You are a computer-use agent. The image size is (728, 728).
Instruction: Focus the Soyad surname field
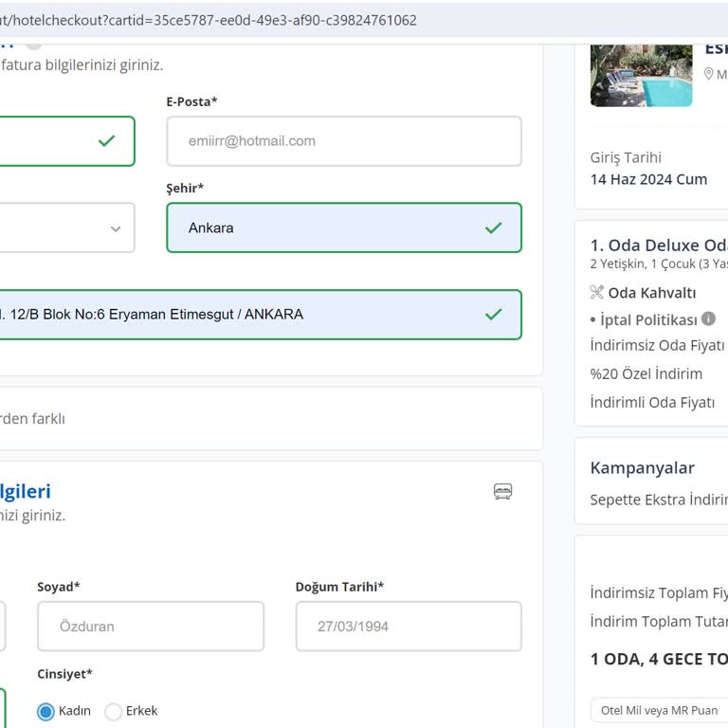pyautogui.click(x=150, y=627)
